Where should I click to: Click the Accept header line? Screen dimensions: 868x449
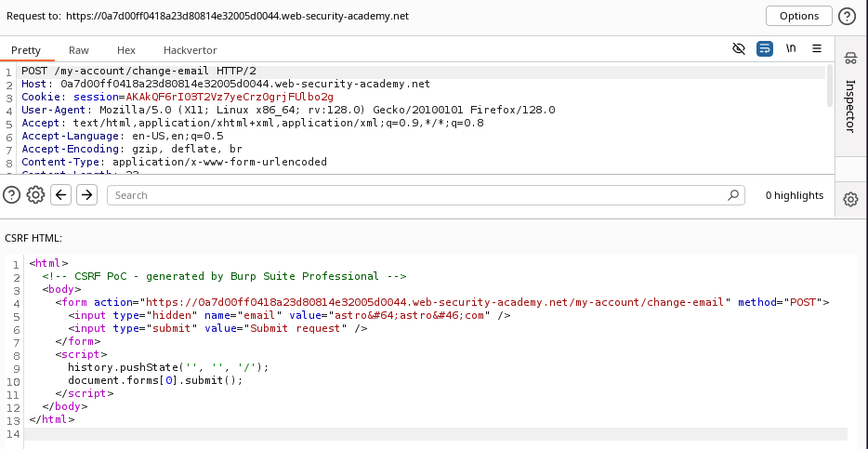[x=253, y=123]
